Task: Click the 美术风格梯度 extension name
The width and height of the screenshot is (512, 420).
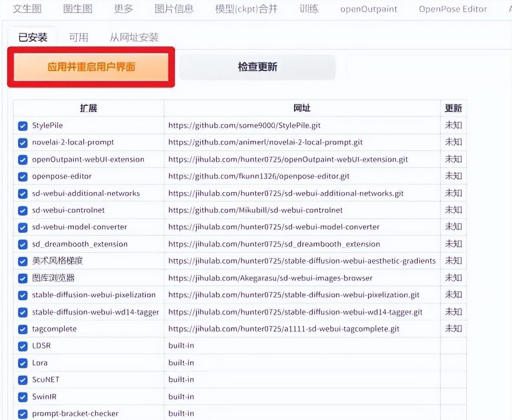Action: coord(58,261)
